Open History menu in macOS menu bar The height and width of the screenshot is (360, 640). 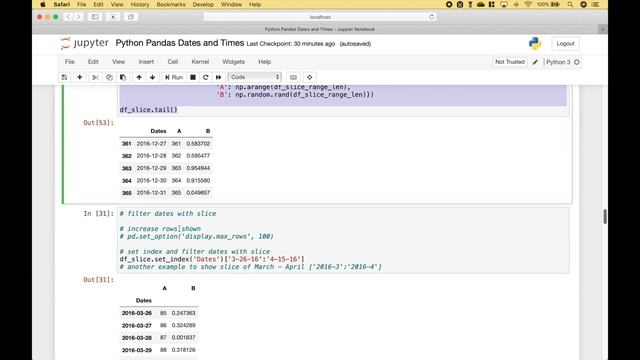tap(140, 4)
